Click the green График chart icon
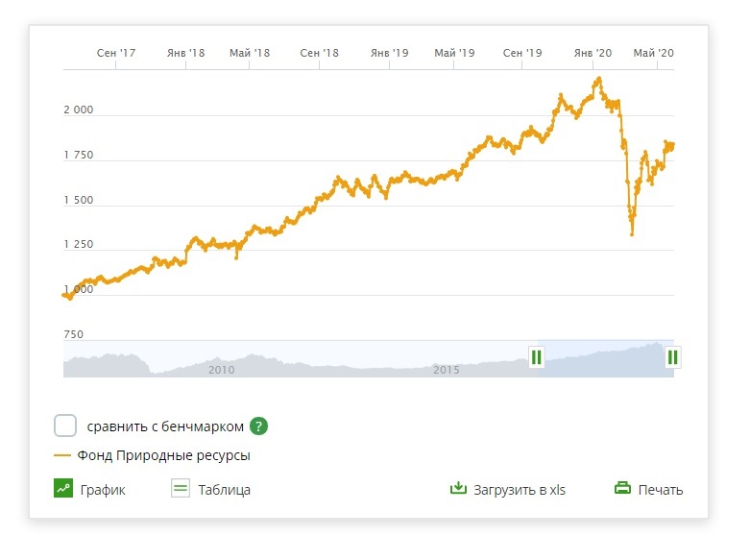Screen dimensions: 750x560 click(64, 489)
